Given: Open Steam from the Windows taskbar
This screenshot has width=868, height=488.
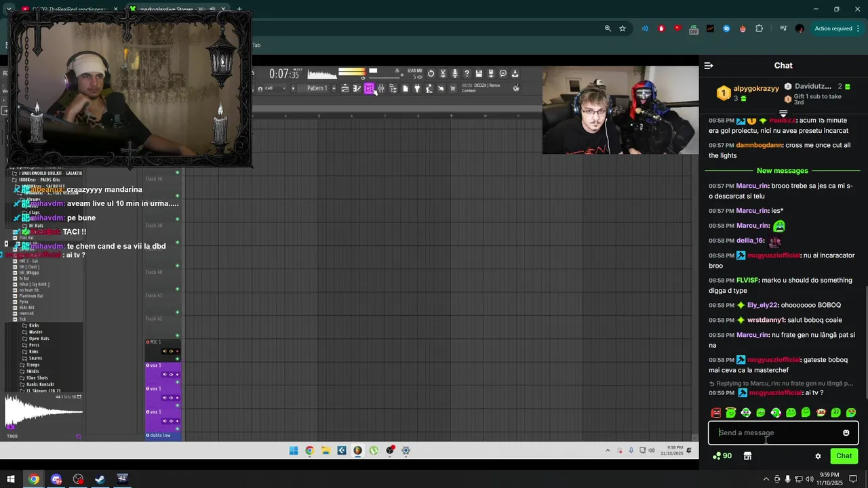Looking at the screenshot, I should [100, 479].
